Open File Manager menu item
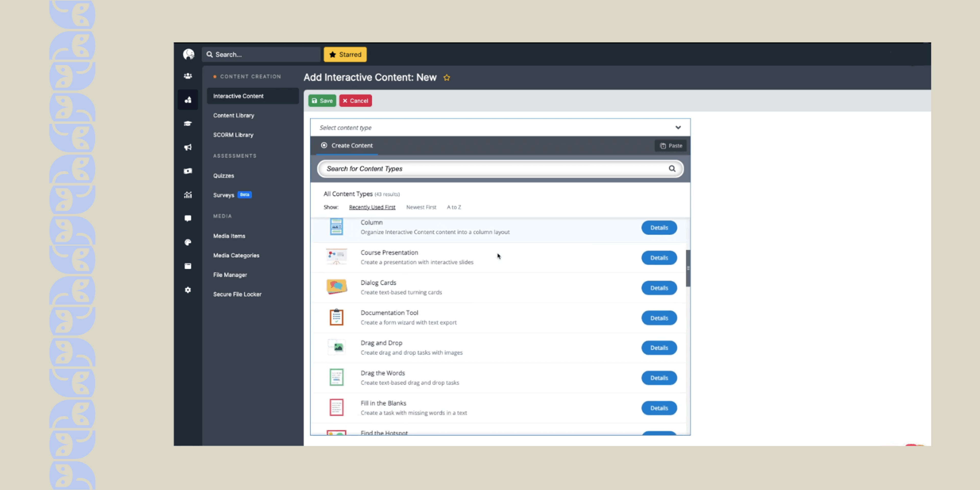 coord(230,275)
